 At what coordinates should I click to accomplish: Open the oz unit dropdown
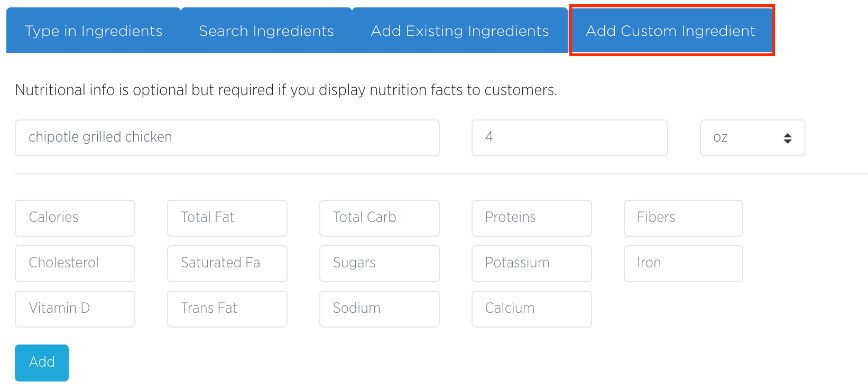pyautogui.click(x=752, y=138)
